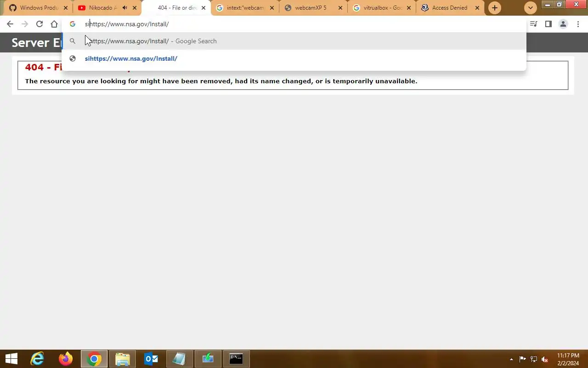The image size is (588, 368).
Task: Select the 404 - File or dir tab
Action: click(177, 8)
